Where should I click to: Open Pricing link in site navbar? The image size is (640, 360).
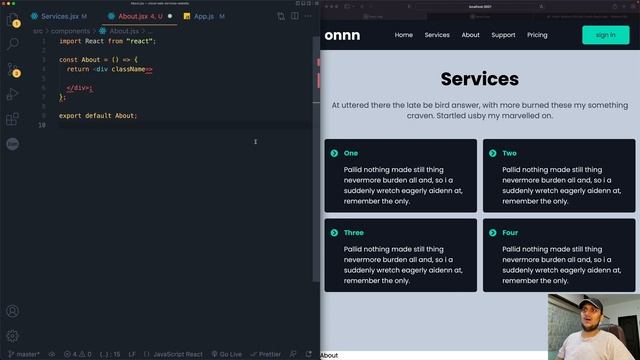[x=537, y=35]
